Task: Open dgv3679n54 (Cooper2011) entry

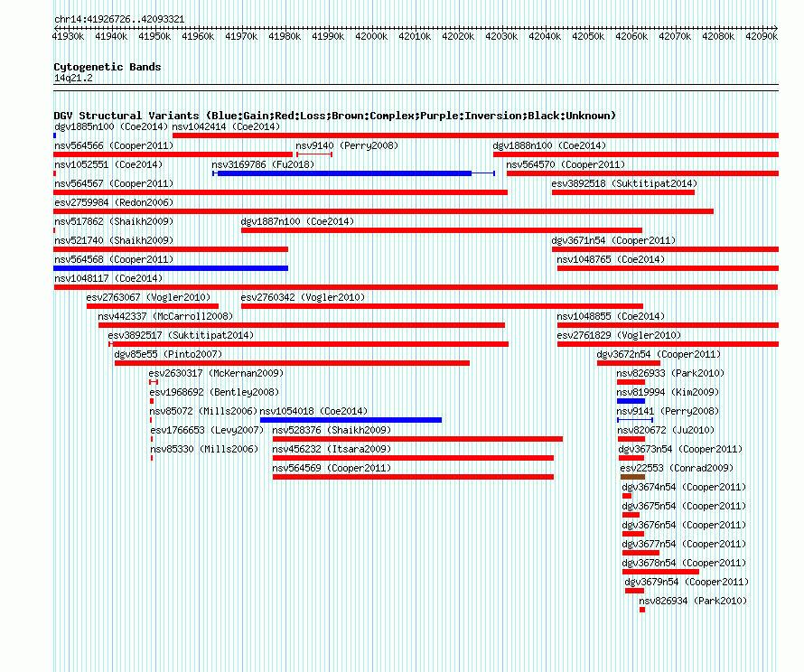Action: (687, 582)
